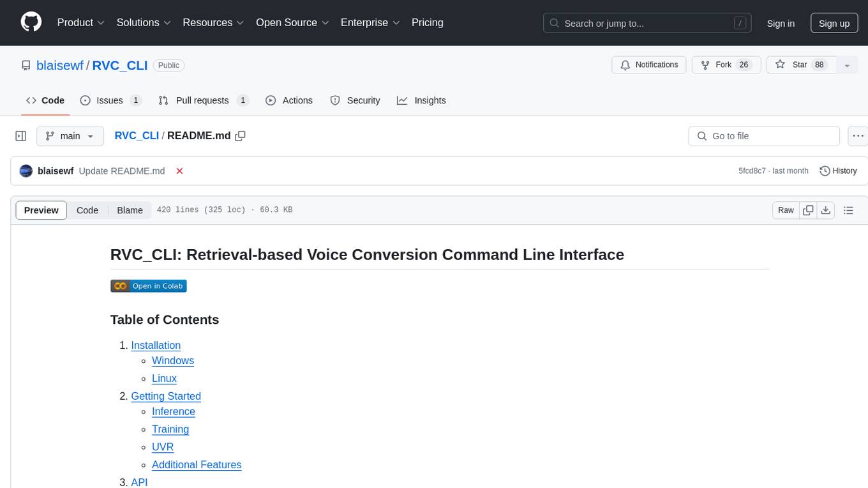This screenshot has width=868, height=488.
Task: Open the Raw file view
Action: [786, 210]
